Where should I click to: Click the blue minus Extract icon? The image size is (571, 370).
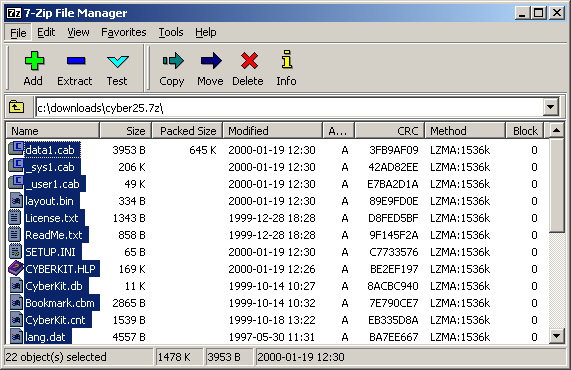pos(76,60)
